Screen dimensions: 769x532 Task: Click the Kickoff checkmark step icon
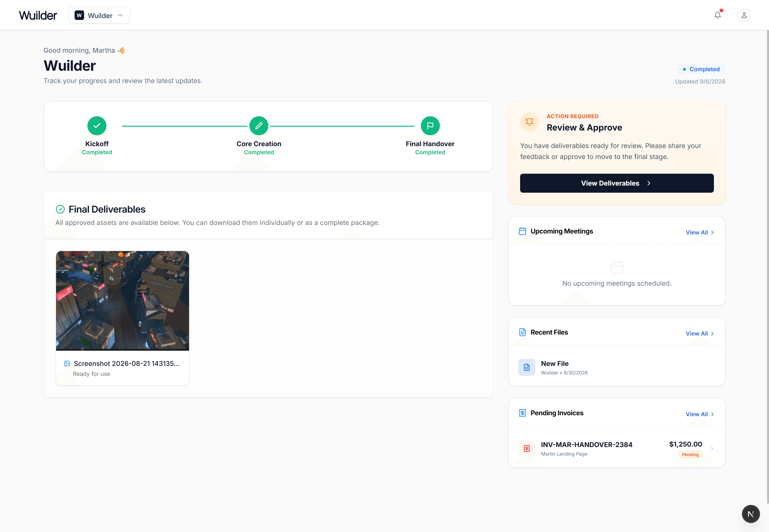pos(97,126)
